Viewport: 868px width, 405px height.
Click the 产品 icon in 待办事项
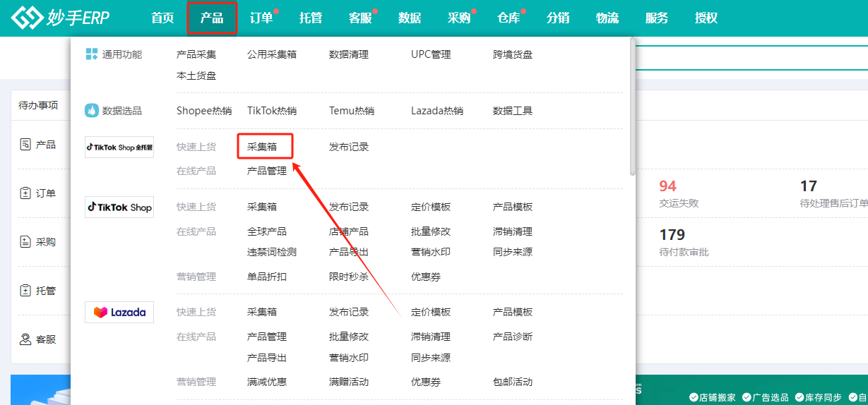coord(25,144)
